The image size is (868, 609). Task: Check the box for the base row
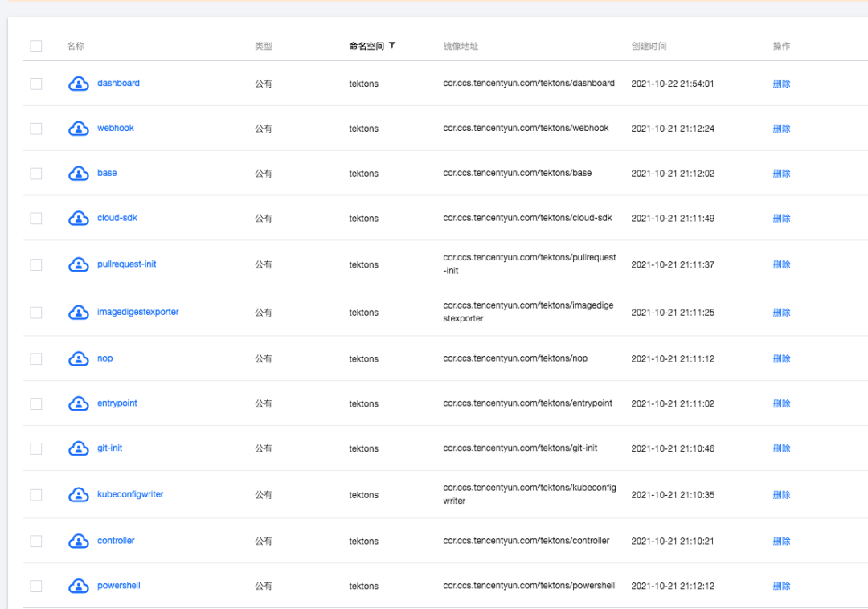pos(36,173)
